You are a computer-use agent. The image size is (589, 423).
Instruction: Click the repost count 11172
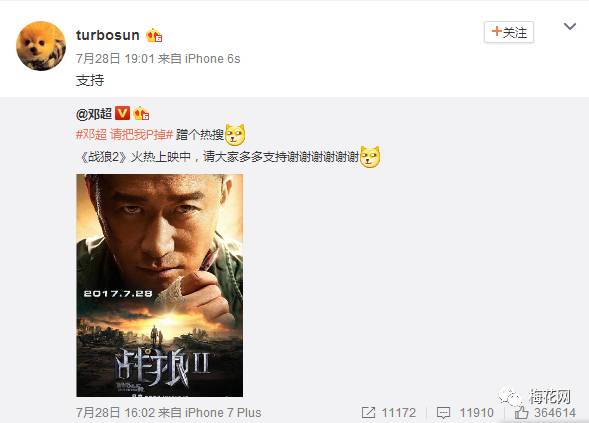399,413
